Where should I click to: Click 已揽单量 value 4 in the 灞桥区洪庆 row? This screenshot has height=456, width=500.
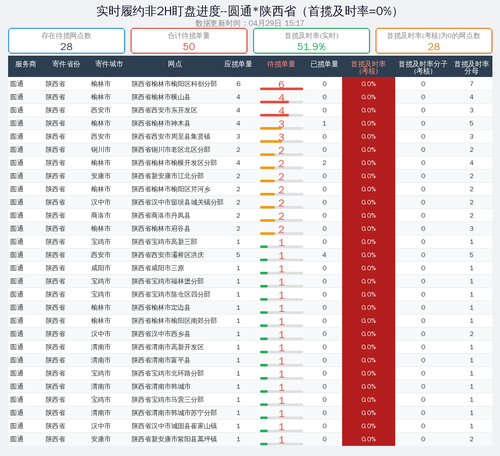324,255
